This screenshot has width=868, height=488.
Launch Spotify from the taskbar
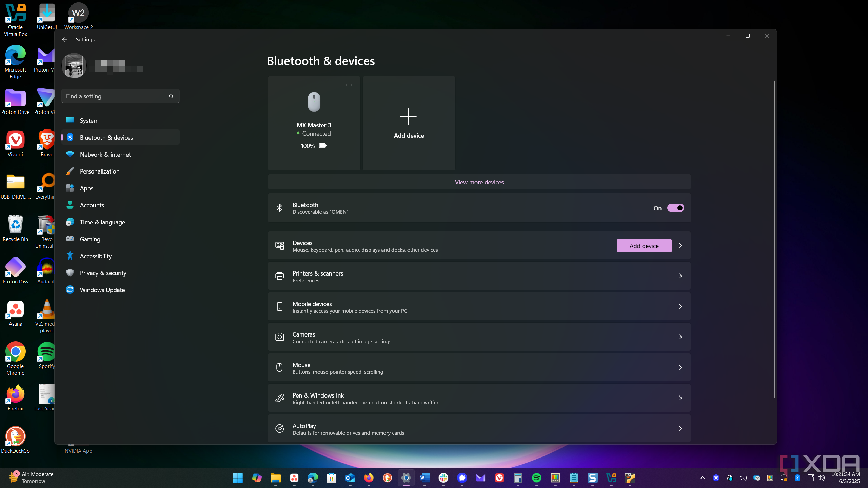[x=536, y=478]
